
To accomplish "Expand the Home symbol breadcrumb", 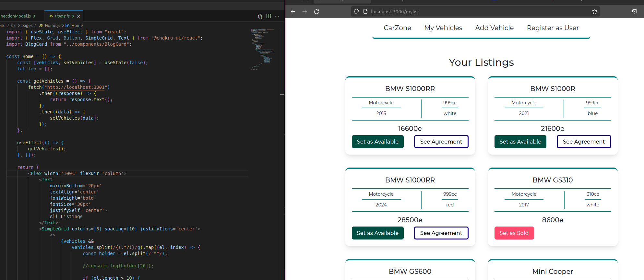I will 77,25.
